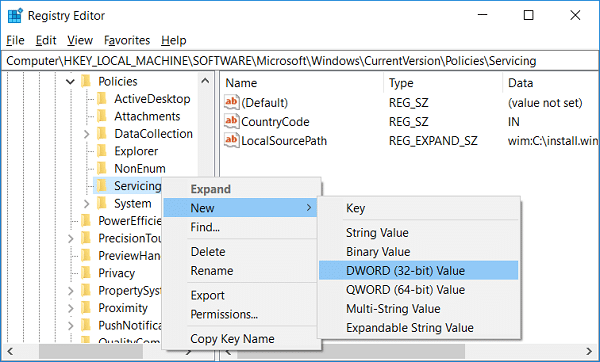This screenshot has width=600, height=362.
Task: Collapse the Policies key tree node
Action: 70,82
